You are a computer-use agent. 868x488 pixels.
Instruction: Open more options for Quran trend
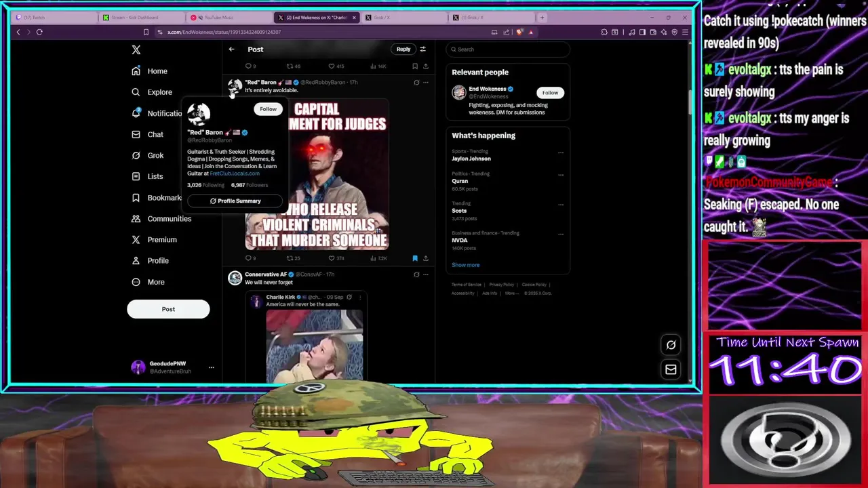coord(561,175)
